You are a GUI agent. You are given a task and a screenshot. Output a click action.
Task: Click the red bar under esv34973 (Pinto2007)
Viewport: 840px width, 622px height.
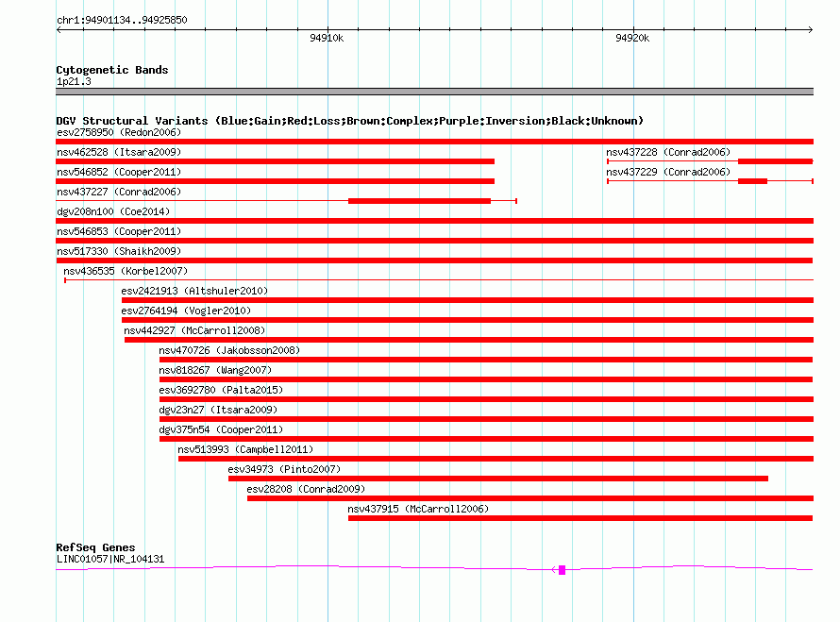pos(498,479)
